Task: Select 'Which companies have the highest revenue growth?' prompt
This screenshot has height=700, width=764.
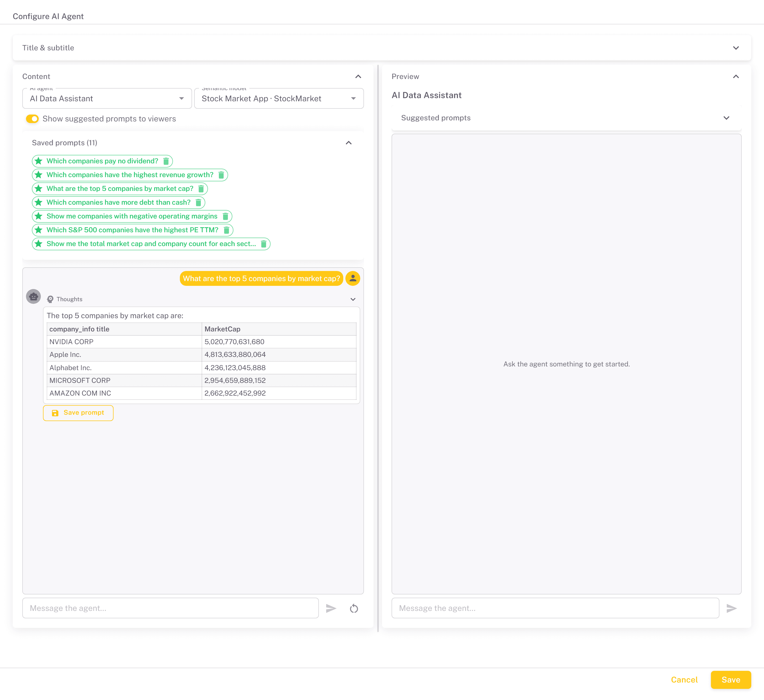Action: click(130, 175)
